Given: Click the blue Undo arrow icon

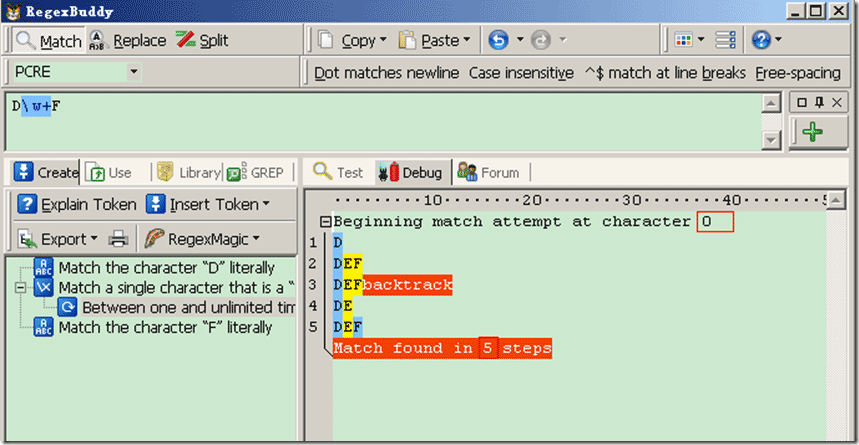Looking at the screenshot, I should point(498,40).
